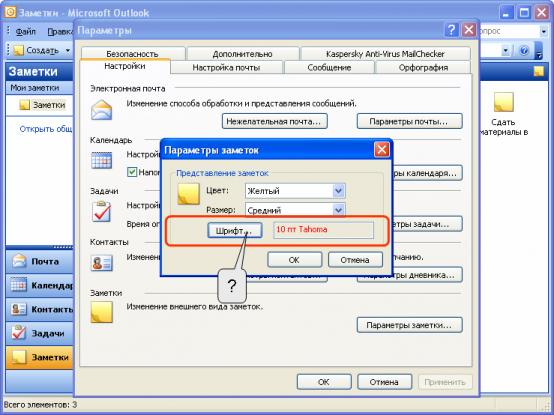Select the Настройки tab

coord(125,66)
